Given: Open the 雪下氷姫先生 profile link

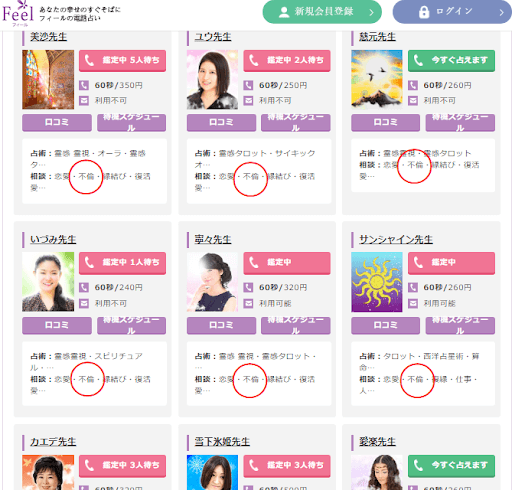Looking at the screenshot, I should coord(222,442).
